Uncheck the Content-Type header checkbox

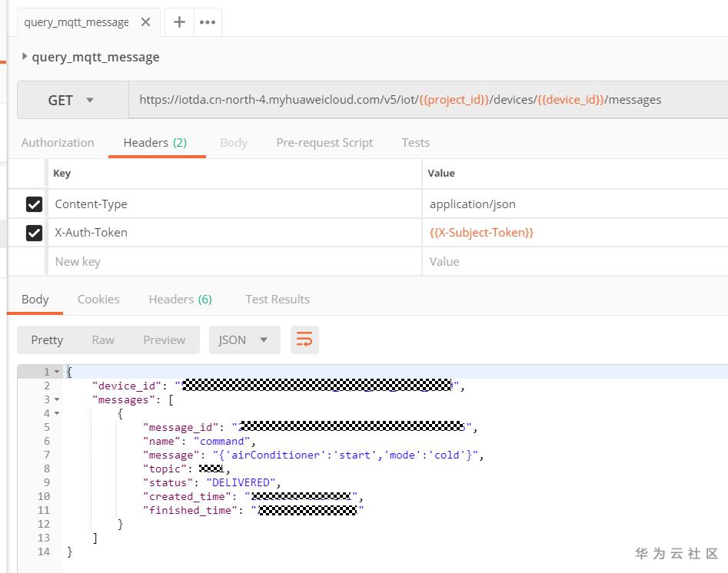point(34,204)
